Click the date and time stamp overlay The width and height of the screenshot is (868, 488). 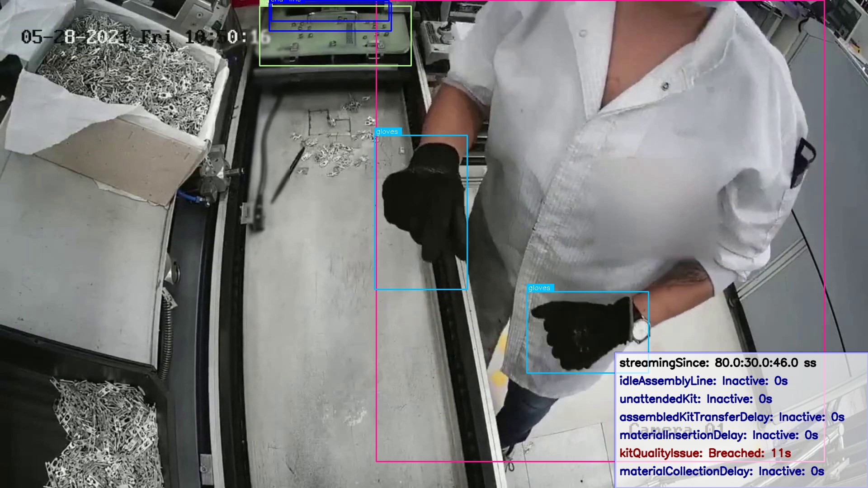[x=145, y=37]
